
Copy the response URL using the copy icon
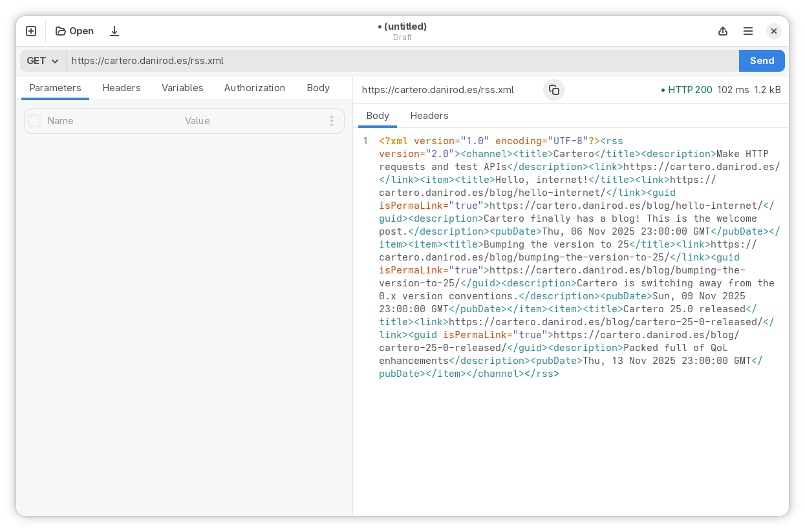click(554, 90)
